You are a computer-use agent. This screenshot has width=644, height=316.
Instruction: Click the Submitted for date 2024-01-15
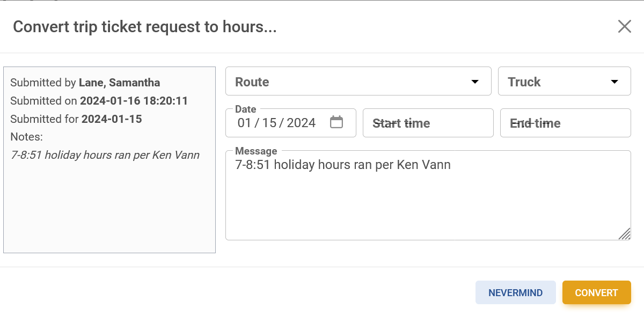[x=112, y=119]
